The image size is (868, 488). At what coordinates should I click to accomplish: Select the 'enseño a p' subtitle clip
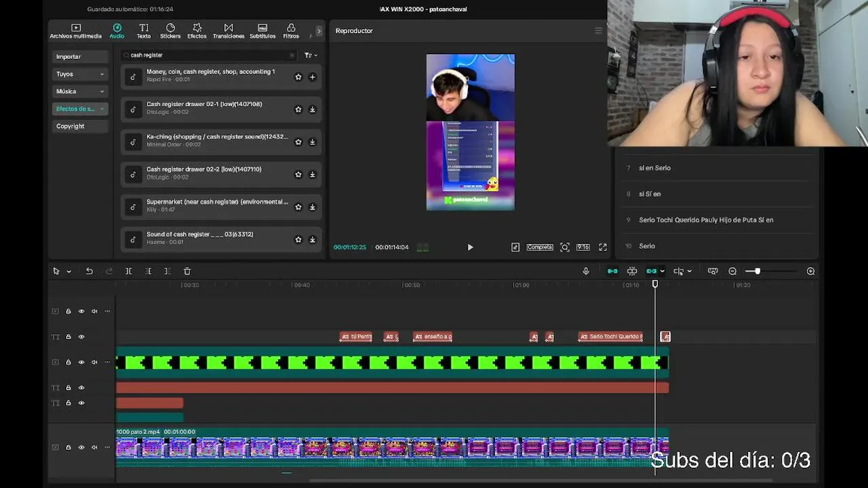click(x=433, y=337)
